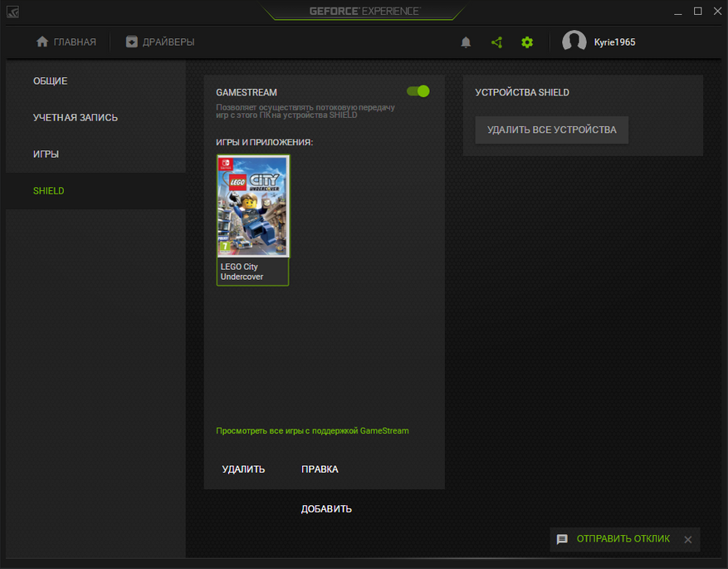Viewport: 728px width, 569px height.
Task: Click the feedback chat bubble icon
Action: pyautogui.click(x=562, y=539)
